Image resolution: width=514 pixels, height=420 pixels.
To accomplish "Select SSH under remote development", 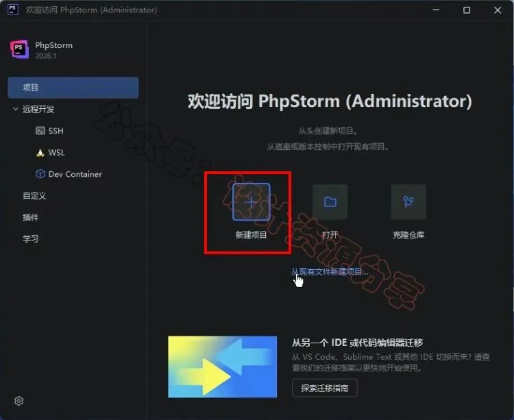I will 56,131.
